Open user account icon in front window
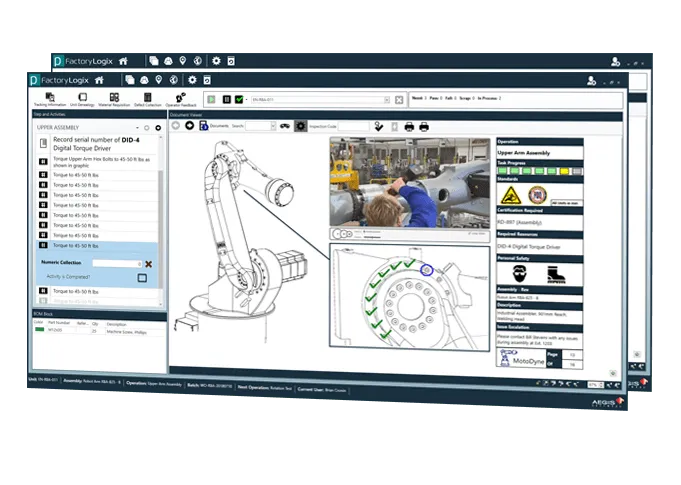 click(592, 80)
